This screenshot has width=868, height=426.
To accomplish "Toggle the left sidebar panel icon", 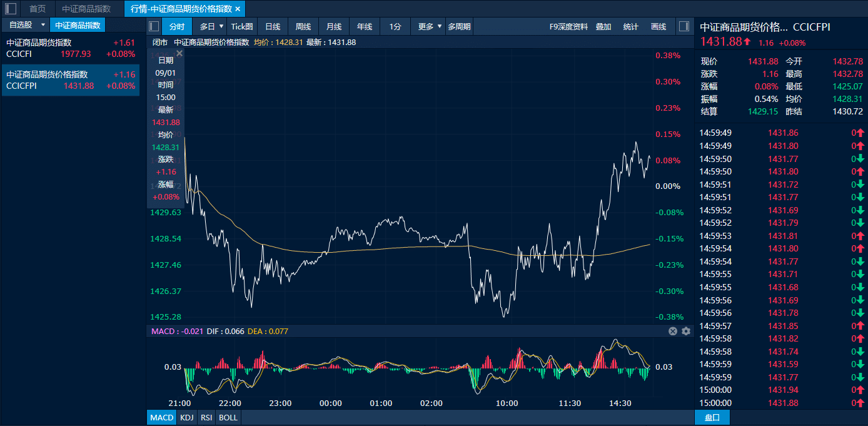I will 11,9.
